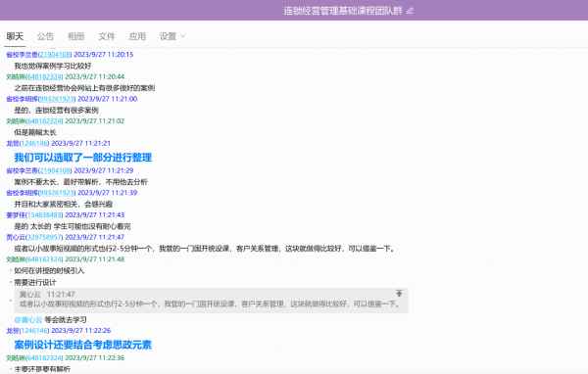Click QQ number 21904108 in the 11:20:15 message
Viewport: 588px width, 374px height.
[55, 55]
